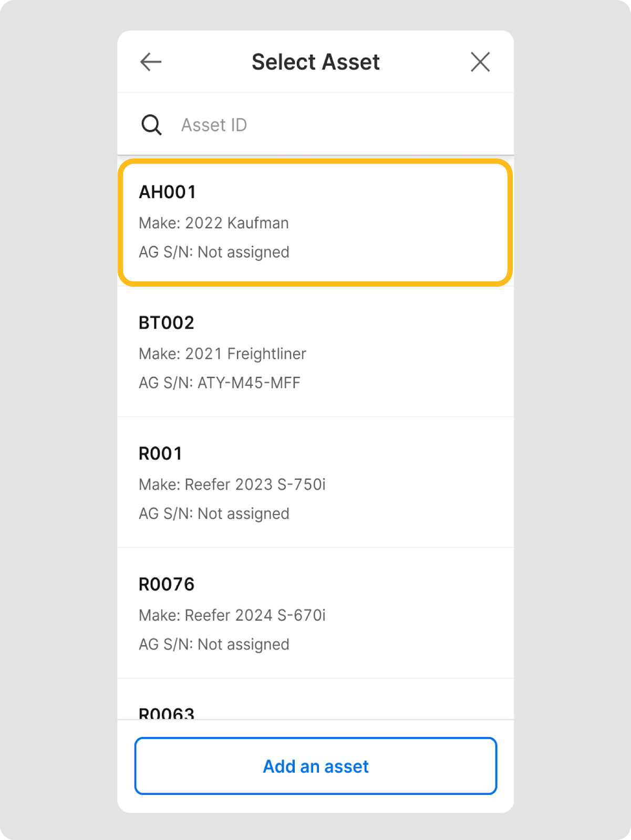Click the Select Asset header title

(315, 62)
